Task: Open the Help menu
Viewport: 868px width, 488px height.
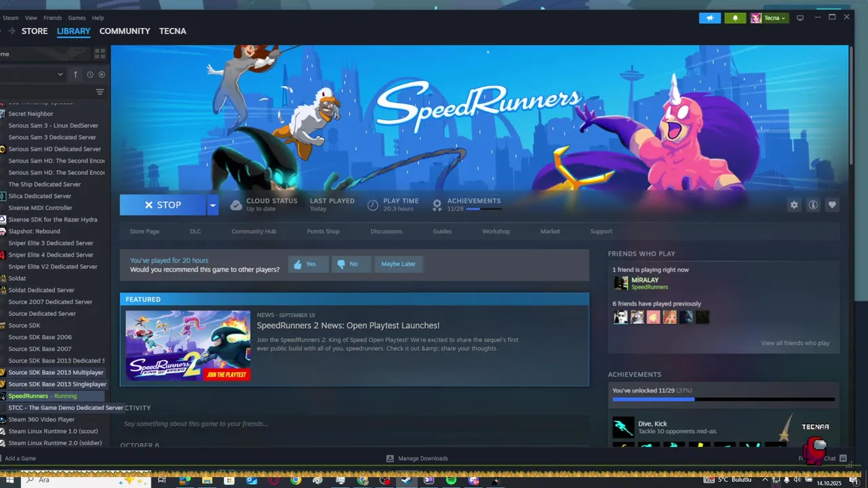Action: pyautogui.click(x=98, y=18)
